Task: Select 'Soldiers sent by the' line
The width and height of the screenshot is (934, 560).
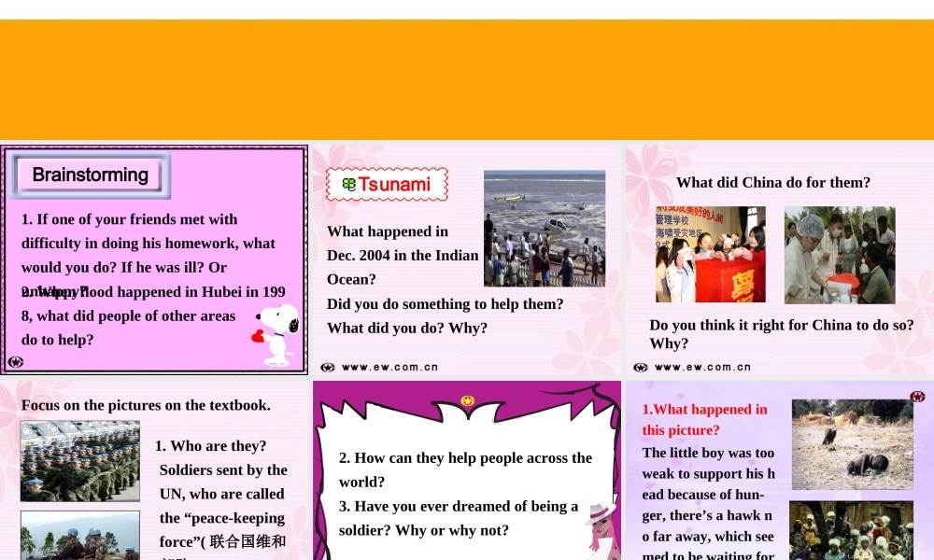Action: [223, 470]
